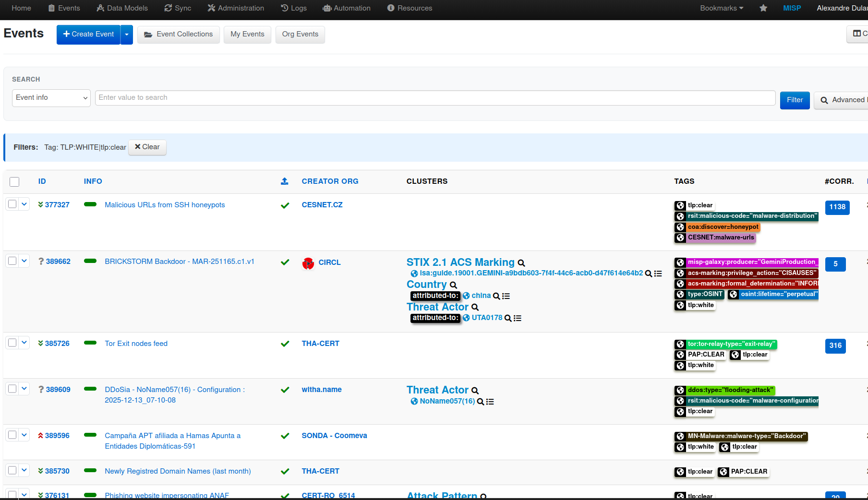Click the bookmark star icon in the top navbar
Viewport: 868px width, 500px height.
coord(763,8)
